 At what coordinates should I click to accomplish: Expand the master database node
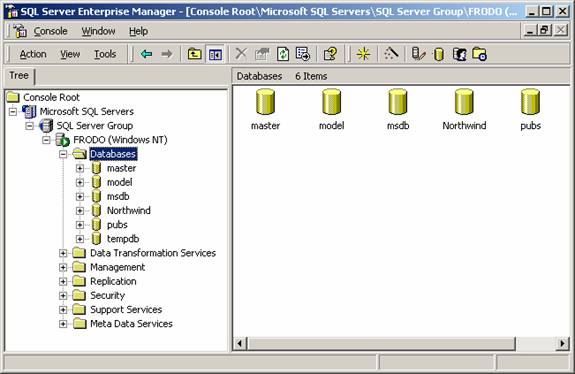(80, 168)
